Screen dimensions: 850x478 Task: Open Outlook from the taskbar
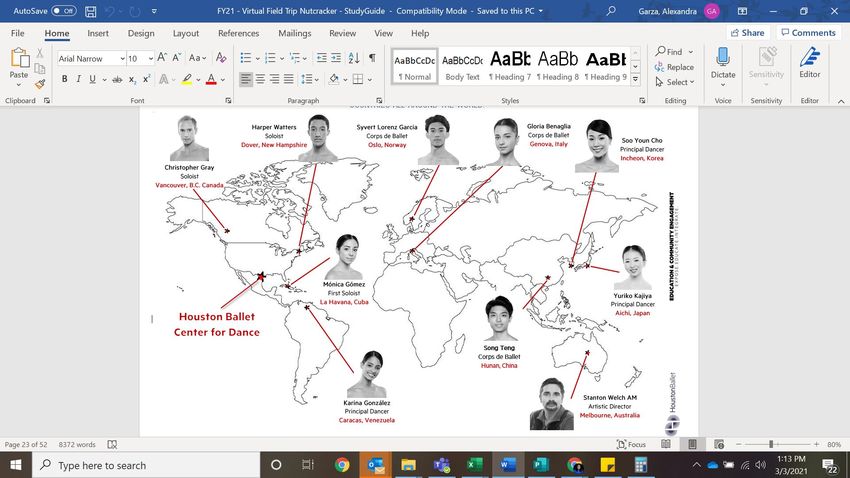[x=376, y=465]
